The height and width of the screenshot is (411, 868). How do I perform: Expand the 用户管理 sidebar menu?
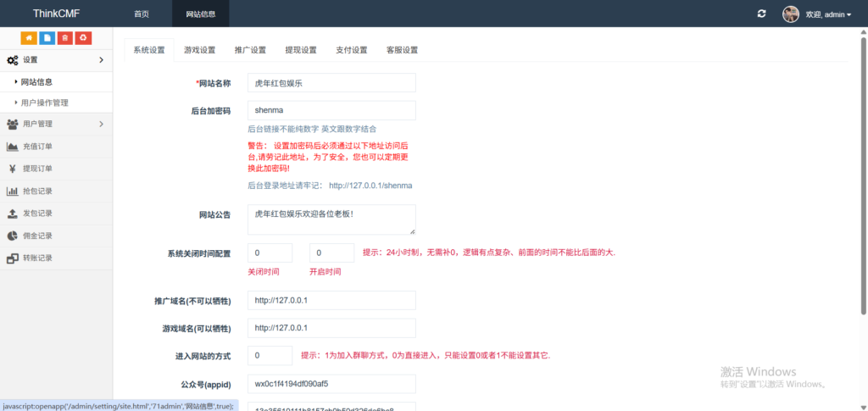pos(55,125)
